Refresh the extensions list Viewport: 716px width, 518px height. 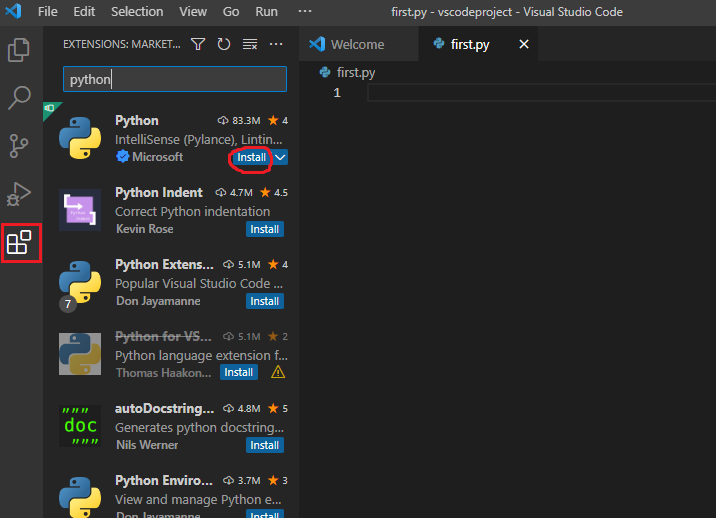224,44
